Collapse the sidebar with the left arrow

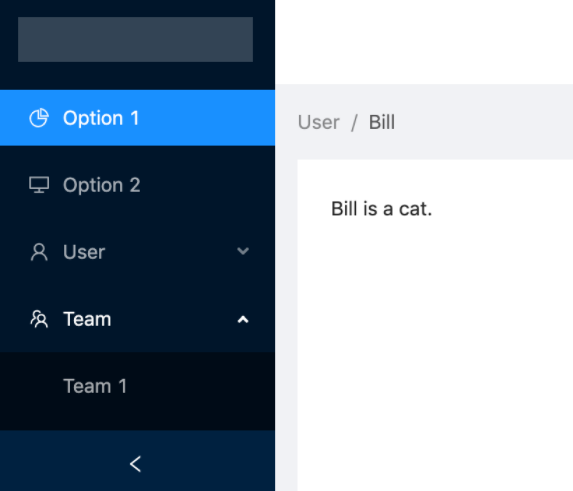click(x=135, y=464)
